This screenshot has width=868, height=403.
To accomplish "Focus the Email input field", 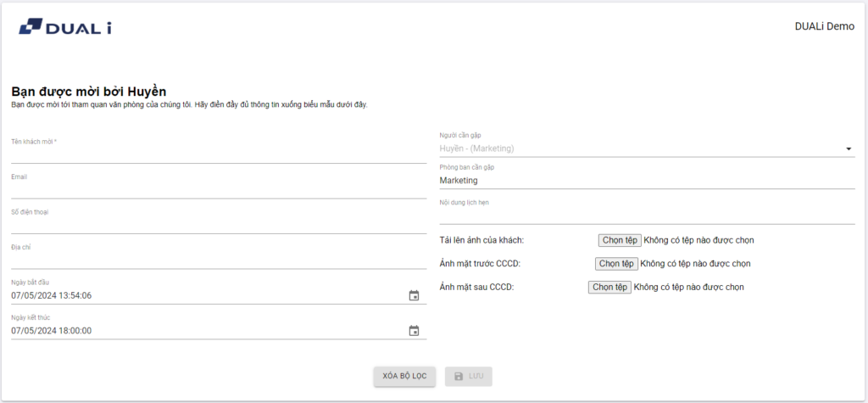I will tap(218, 189).
